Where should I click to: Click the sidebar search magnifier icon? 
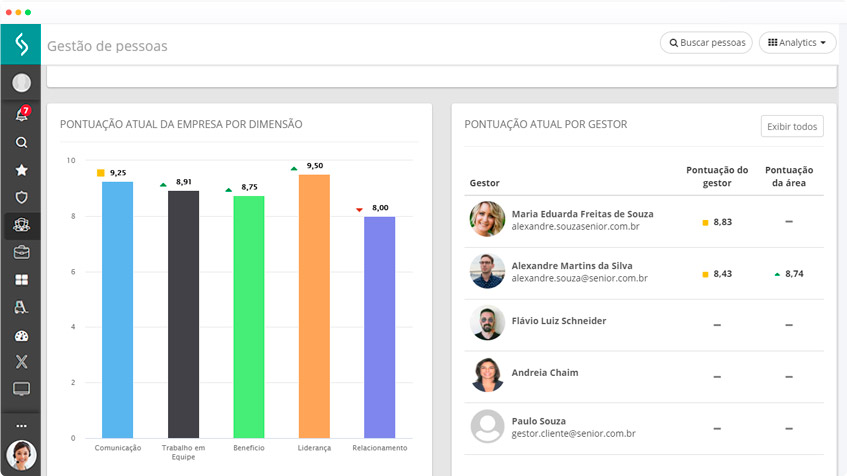pyautogui.click(x=21, y=143)
